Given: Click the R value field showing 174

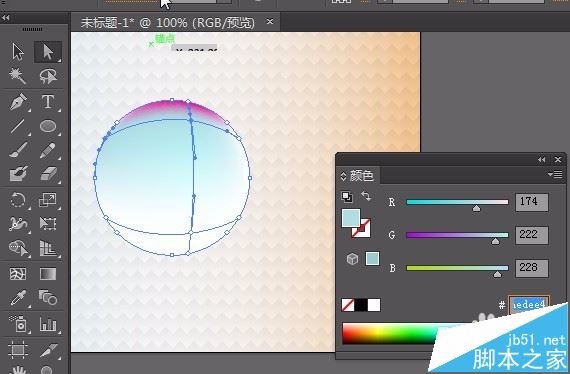Looking at the screenshot, I should 531,202.
